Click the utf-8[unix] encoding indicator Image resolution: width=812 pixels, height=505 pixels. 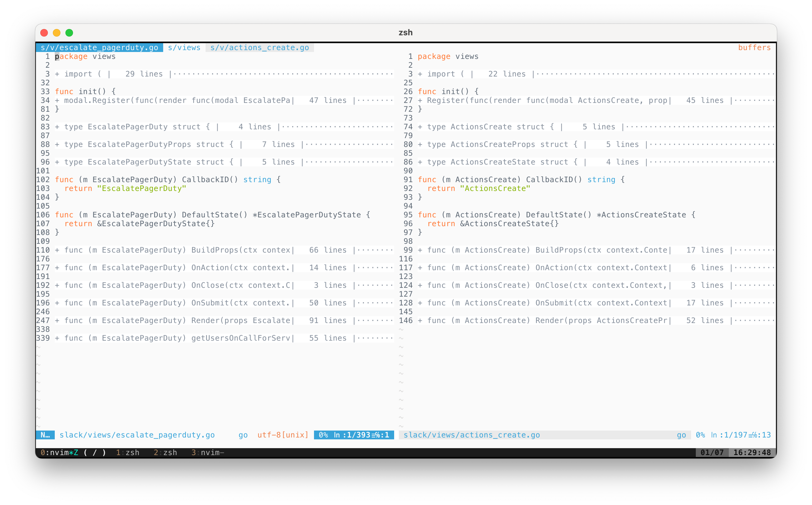pyautogui.click(x=283, y=435)
